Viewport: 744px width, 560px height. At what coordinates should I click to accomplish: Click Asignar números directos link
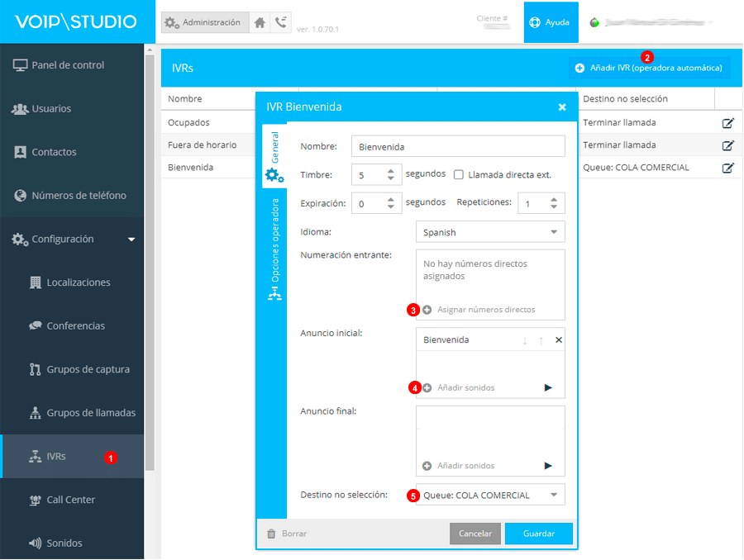pyautogui.click(x=485, y=310)
